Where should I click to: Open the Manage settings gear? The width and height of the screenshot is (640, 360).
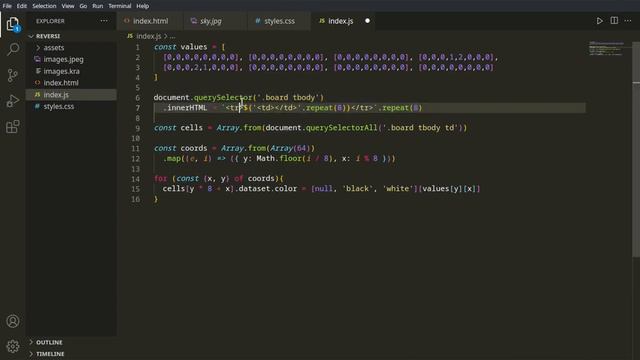[x=13, y=346]
